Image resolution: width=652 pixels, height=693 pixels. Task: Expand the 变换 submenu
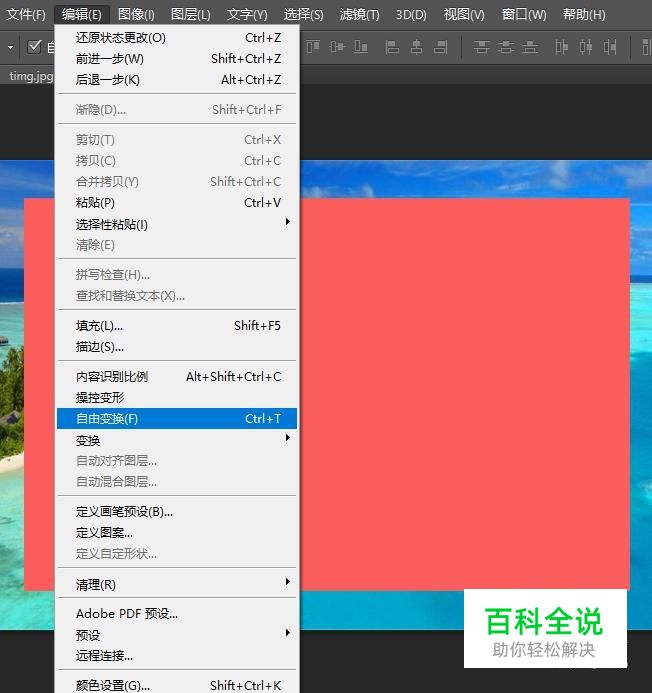tap(177, 440)
